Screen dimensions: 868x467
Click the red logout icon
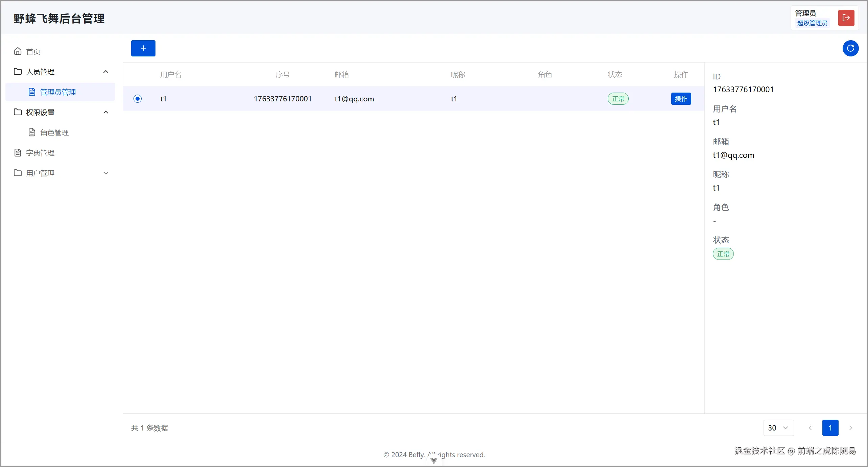846,18
